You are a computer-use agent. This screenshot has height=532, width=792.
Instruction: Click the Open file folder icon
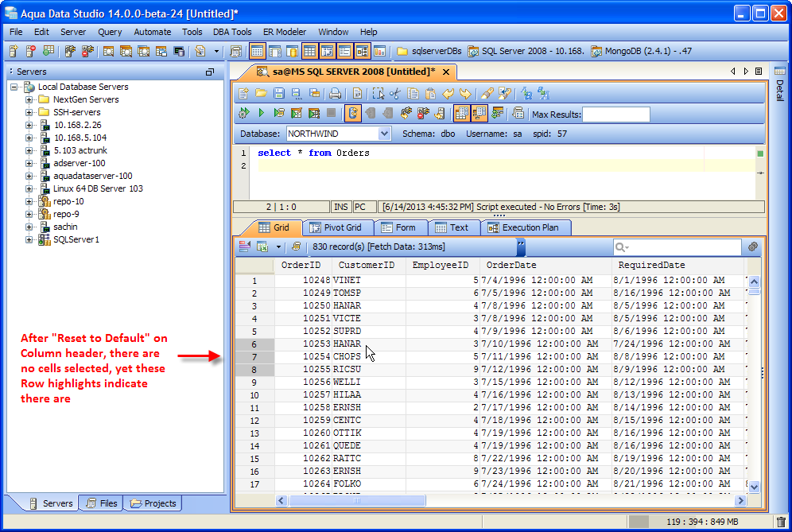pyautogui.click(x=261, y=94)
